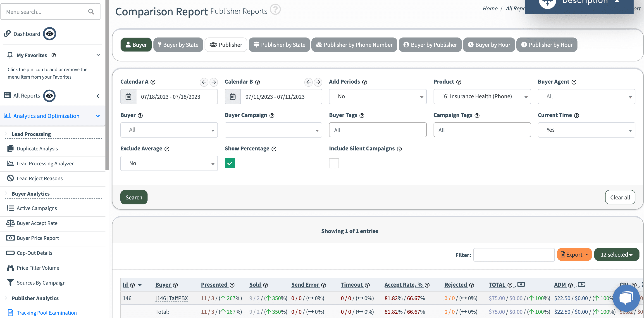
Task: Open the Buyer by Hour tab
Action: 489,45
